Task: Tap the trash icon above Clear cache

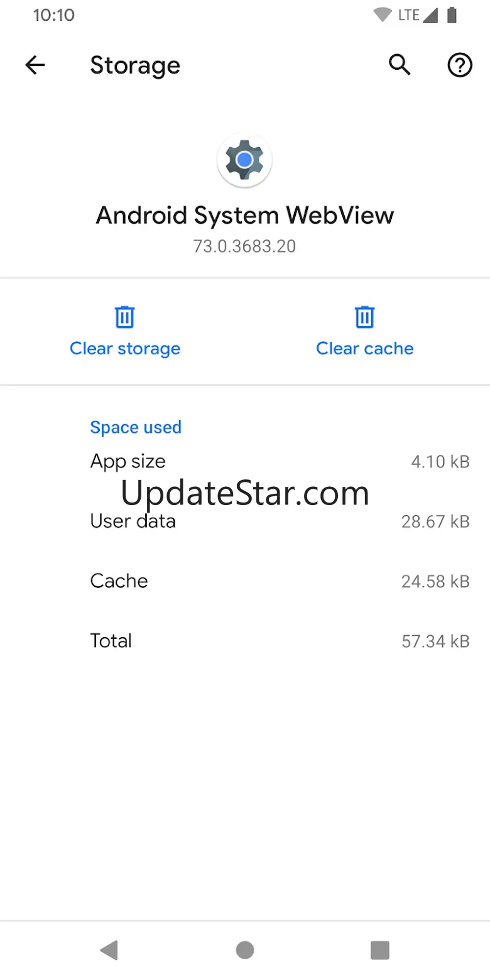Action: (x=364, y=317)
